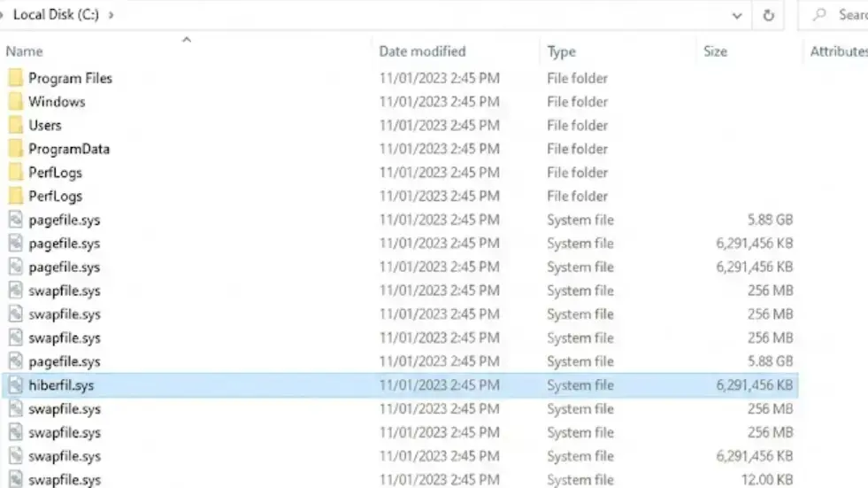This screenshot has height=488, width=868.
Task: Click File folder type in the ProgramData row
Action: click(578, 149)
